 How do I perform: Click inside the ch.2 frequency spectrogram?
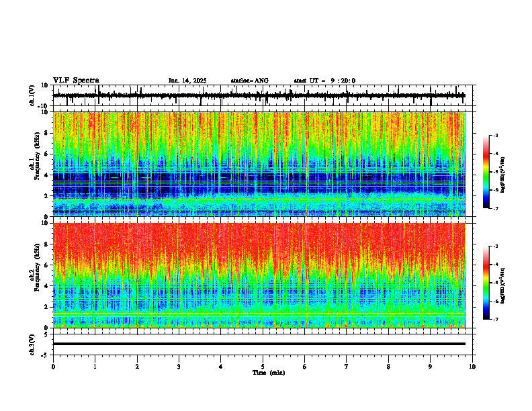[x=259, y=275]
